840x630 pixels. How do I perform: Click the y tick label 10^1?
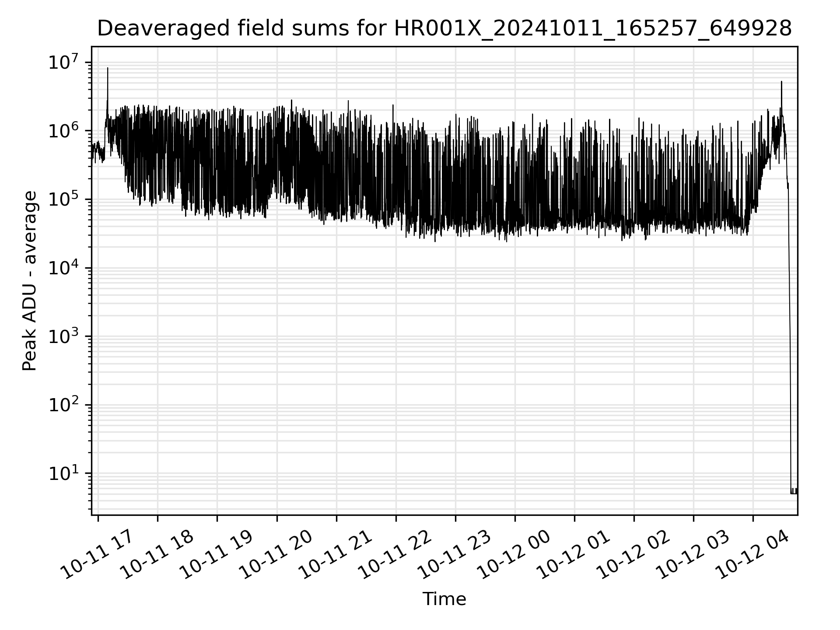pyautogui.click(x=64, y=473)
